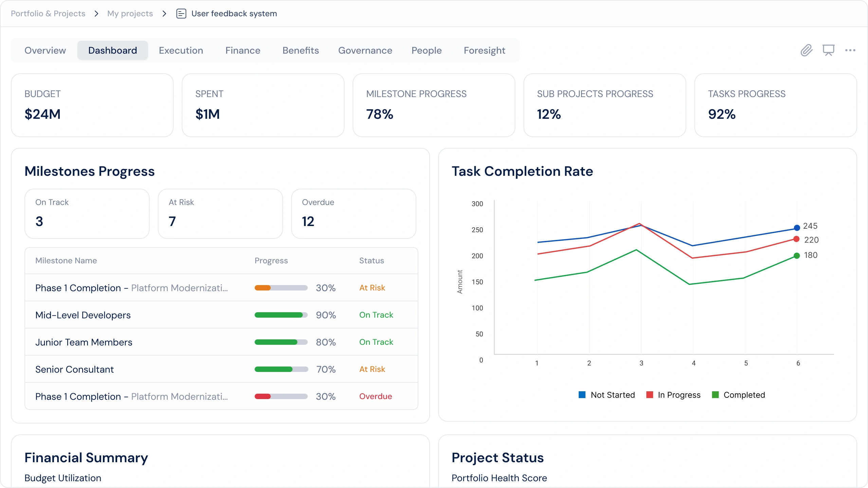Select the Dashboard tab
The height and width of the screenshot is (488, 868).
(113, 50)
